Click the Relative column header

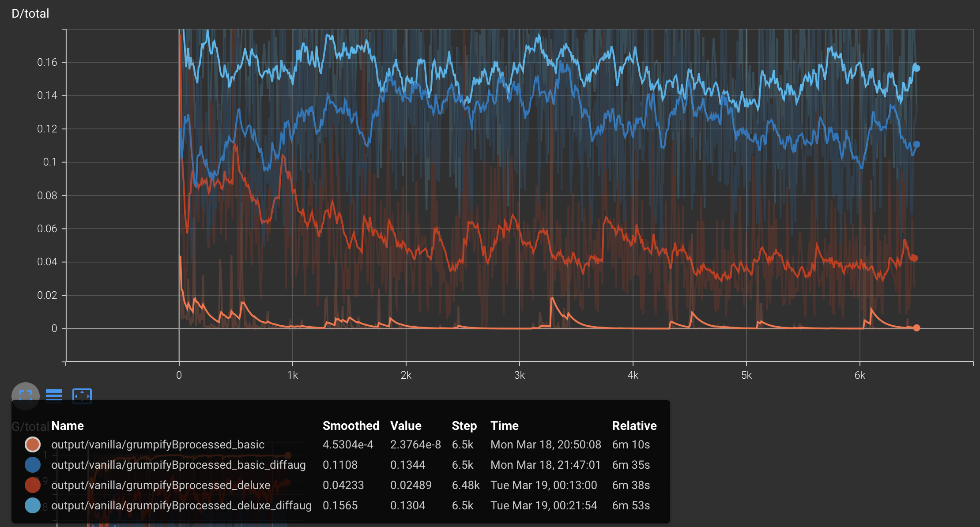[x=634, y=425]
